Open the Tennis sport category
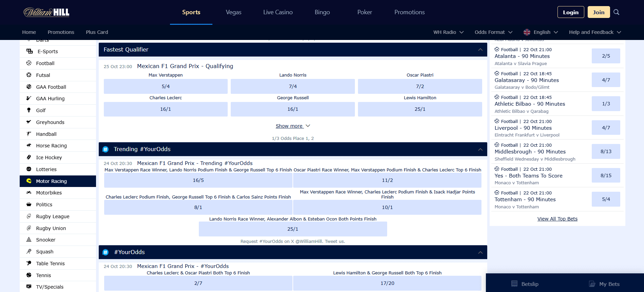This screenshot has height=292, width=644. pyautogui.click(x=43, y=275)
